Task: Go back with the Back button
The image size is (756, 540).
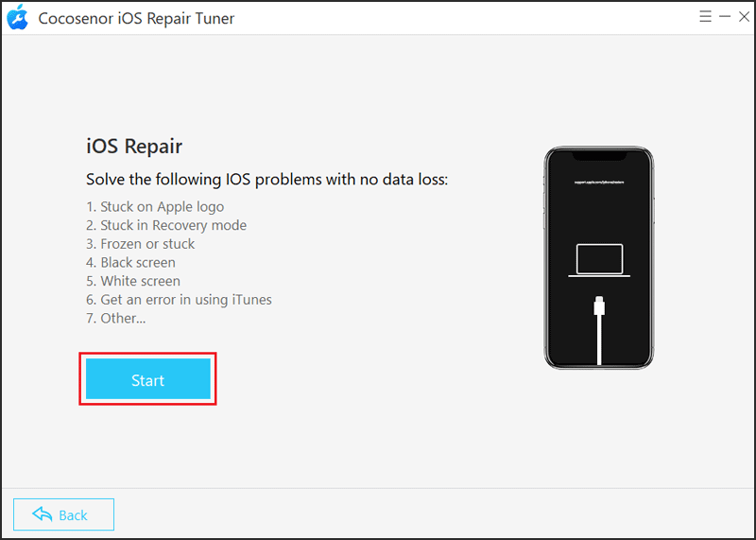Action: 63,514
